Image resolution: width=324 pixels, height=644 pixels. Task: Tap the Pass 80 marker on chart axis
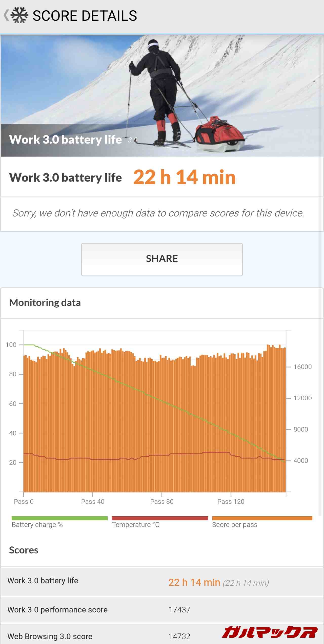[162, 501]
